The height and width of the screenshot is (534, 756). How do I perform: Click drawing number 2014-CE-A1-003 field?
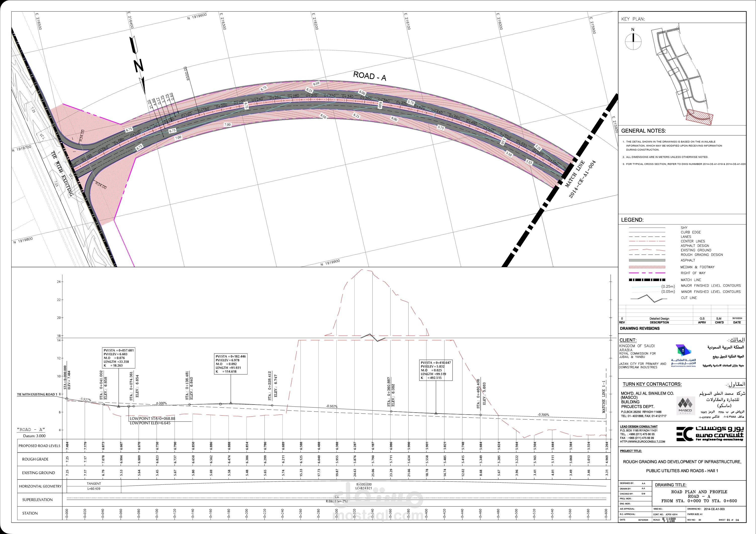click(x=714, y=509)
